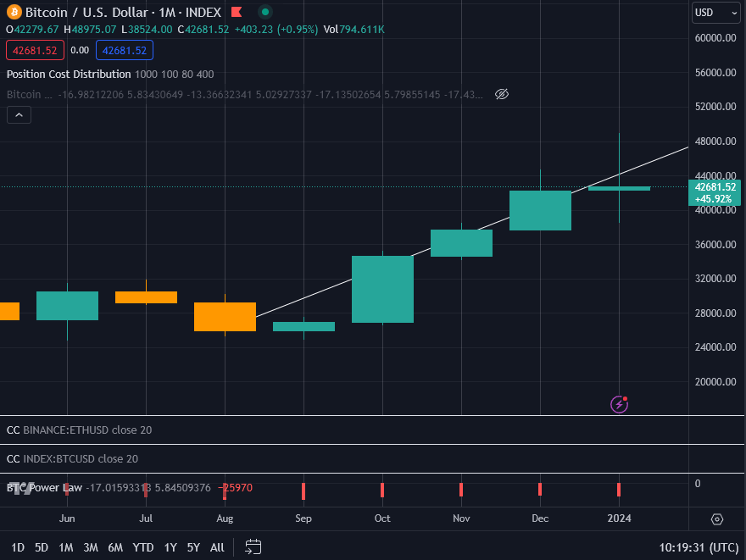
Task: Open the purple lightning events icon
Action: (x=620, y=404)
